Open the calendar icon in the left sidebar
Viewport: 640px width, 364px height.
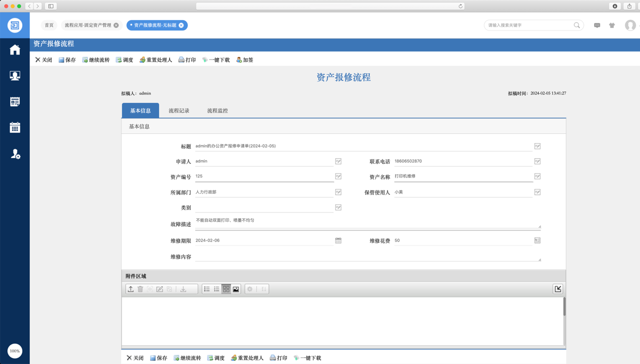15,128
